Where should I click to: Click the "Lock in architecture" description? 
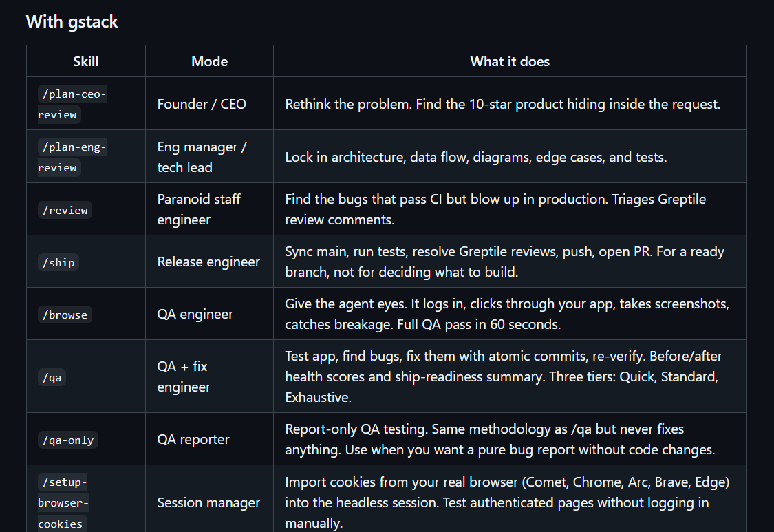476,157
